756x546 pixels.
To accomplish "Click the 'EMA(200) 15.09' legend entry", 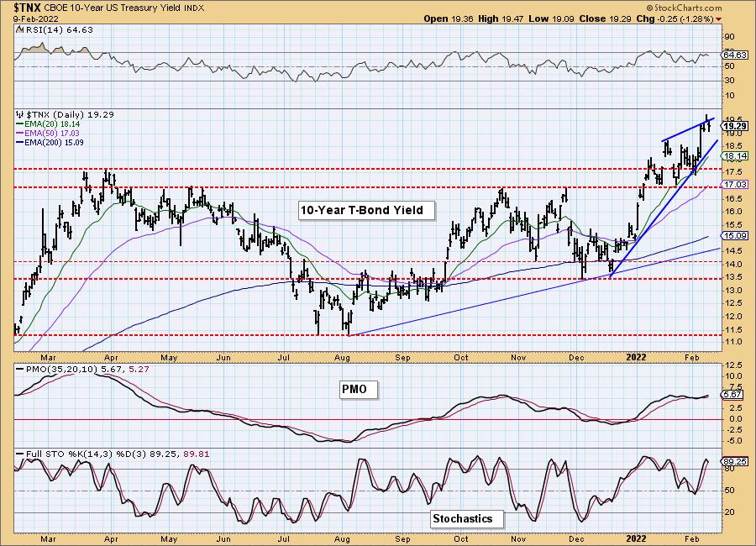I will pyautogui.click(x=54, y=142).
